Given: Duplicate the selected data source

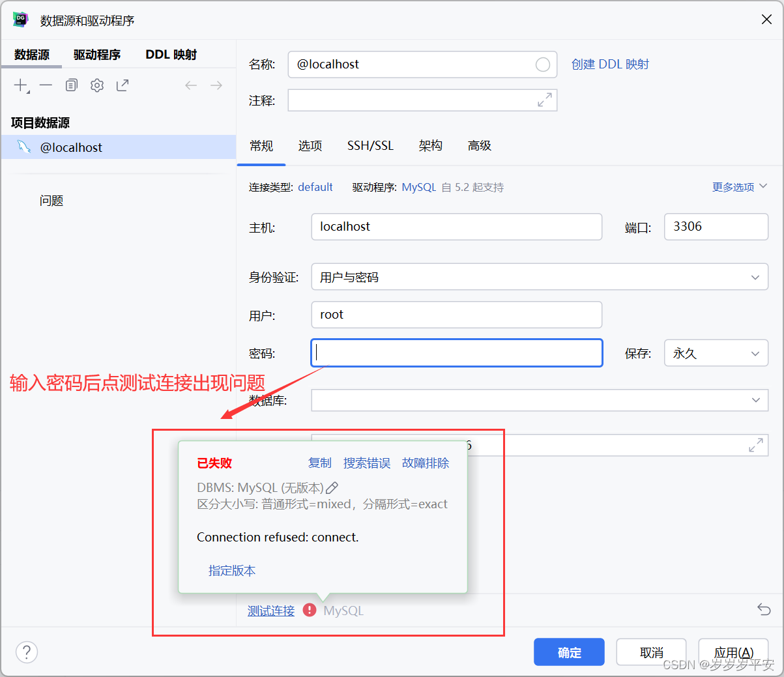Looking at the screenshot, I should [72, 85].
